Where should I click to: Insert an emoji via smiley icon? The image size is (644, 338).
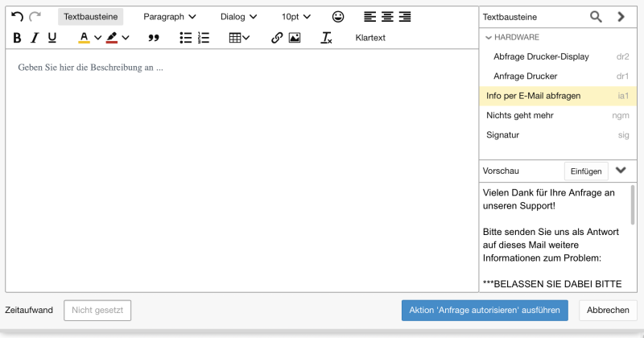coord(338,16)
